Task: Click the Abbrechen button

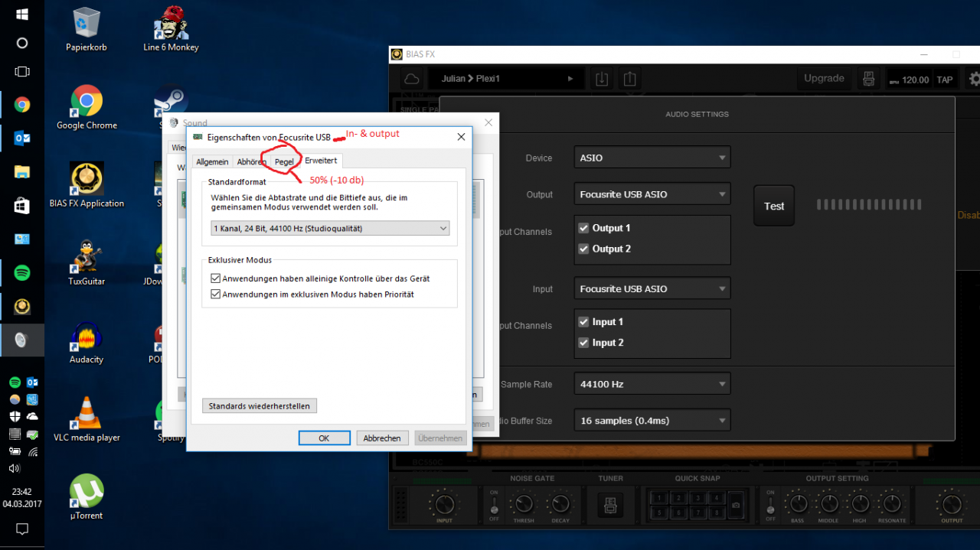Action: point(382,438)
